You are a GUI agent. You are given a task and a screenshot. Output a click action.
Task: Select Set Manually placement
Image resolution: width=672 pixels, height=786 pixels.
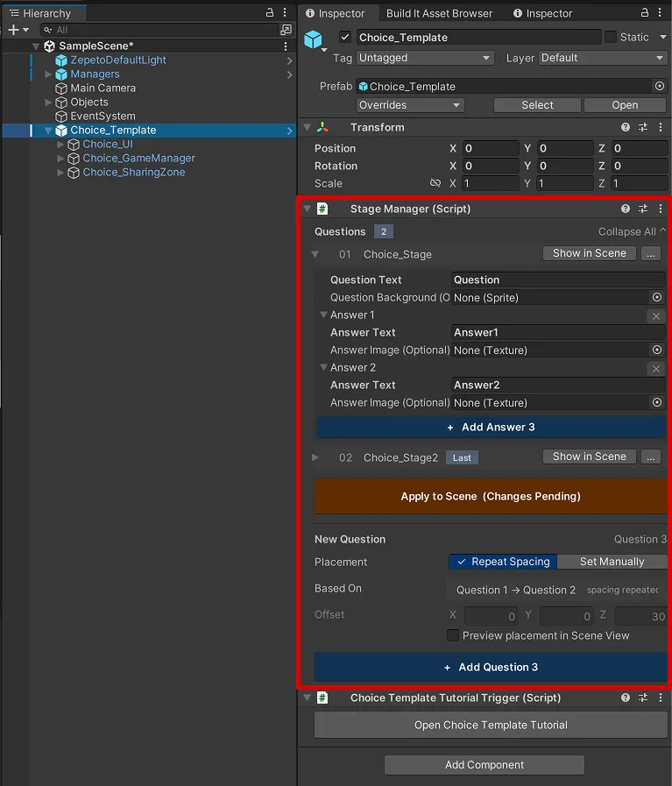click(612, 562)
